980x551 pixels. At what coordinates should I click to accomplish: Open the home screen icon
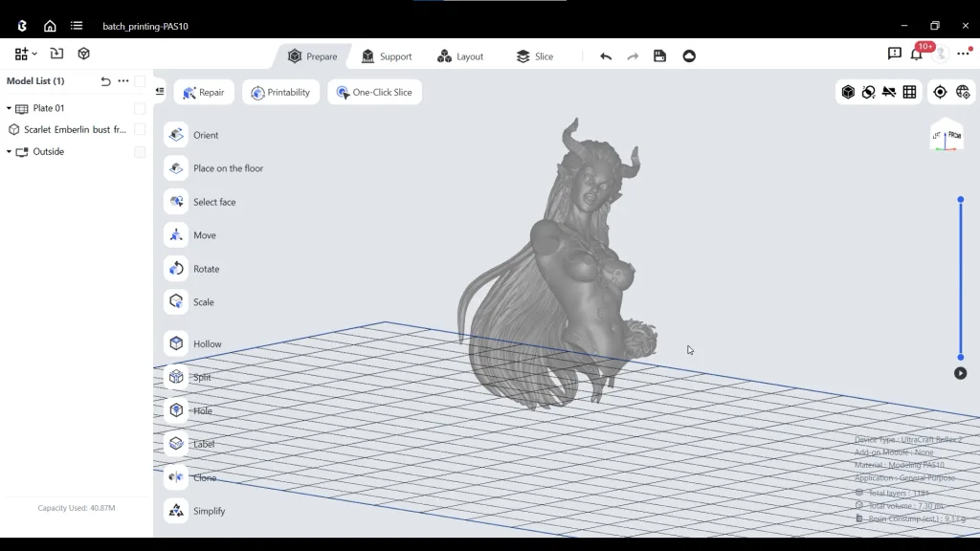(x=50, y=26)
